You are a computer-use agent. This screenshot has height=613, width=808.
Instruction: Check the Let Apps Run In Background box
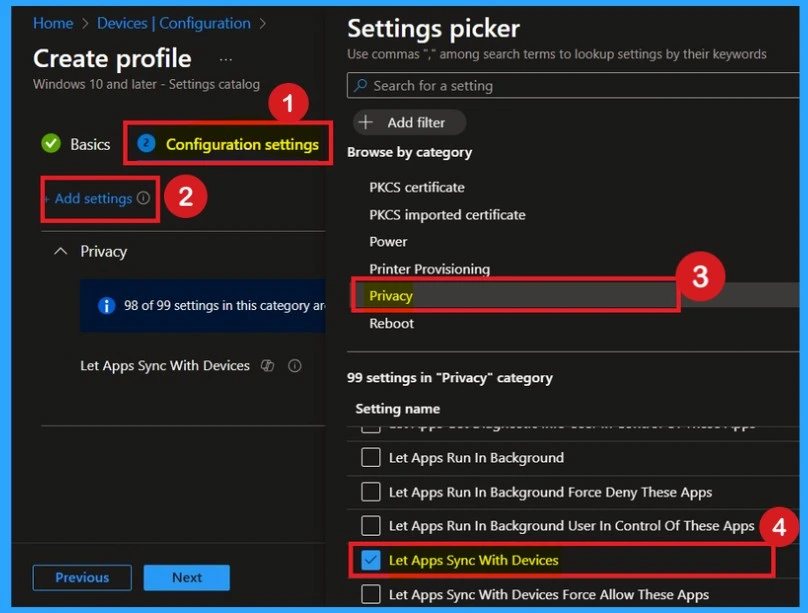point(371,458)
